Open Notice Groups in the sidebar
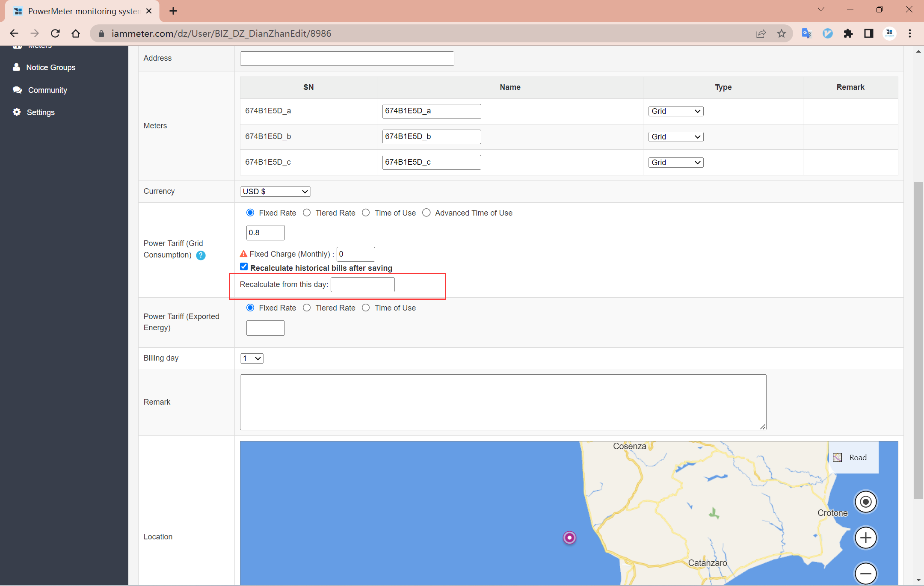The image size is (924, 586). click(x=50, y=68)
